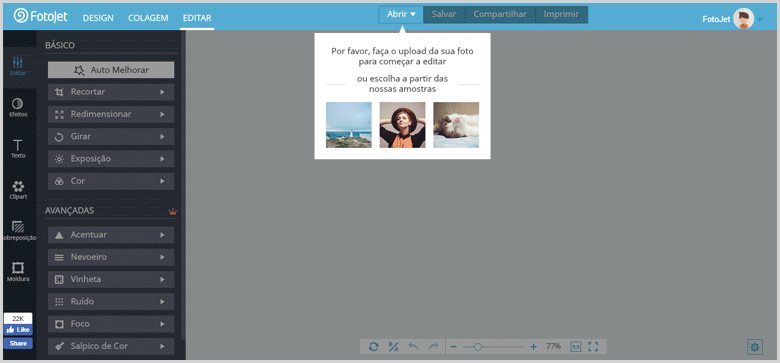Screen dimensions: 780x363
Task: Open the FotoJet user account menu
Action: point(733,19)
